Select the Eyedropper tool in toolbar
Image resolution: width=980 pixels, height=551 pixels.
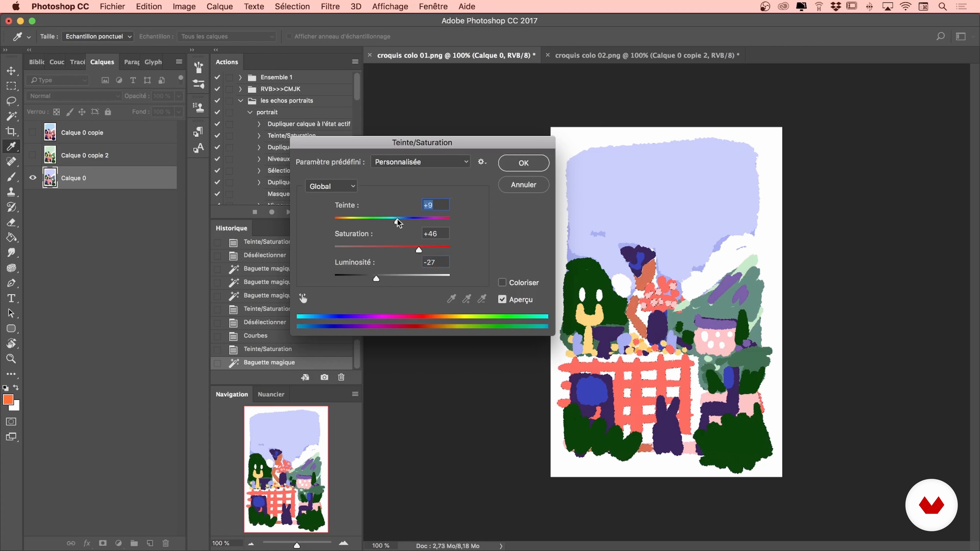pos(11,146)
